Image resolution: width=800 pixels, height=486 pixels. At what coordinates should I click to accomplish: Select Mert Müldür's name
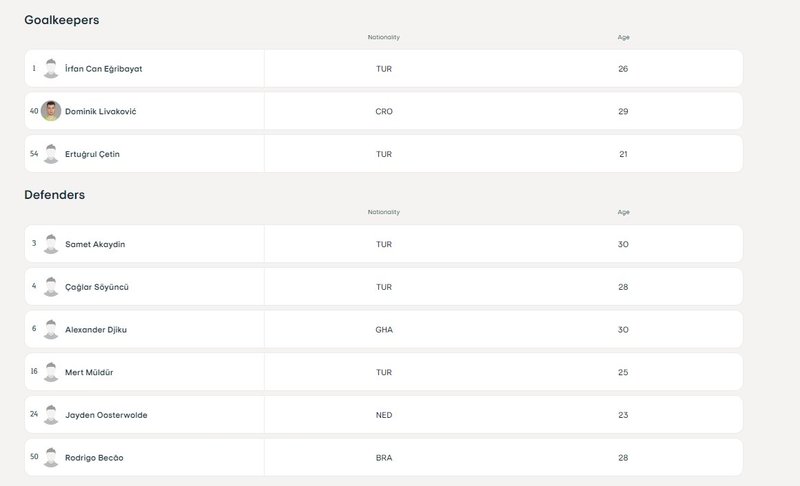point(91,372)
